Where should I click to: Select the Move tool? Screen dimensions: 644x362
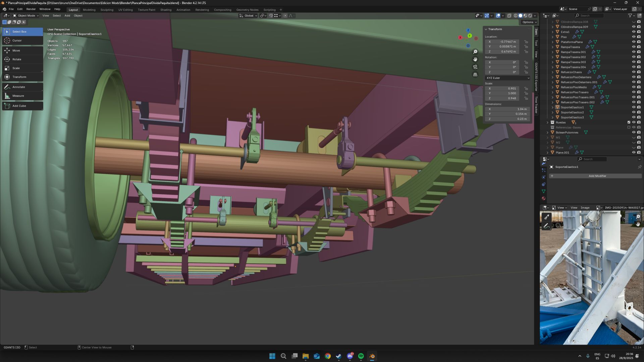pyautogui.click(x=16, y=51)
